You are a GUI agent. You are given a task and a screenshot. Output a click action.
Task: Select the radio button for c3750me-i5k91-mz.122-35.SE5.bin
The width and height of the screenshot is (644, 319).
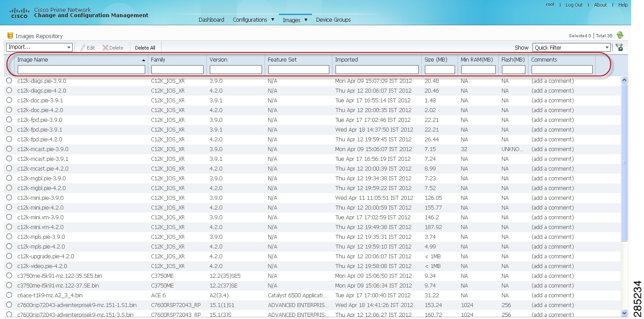pyautogui.click(x=9, y=276)
